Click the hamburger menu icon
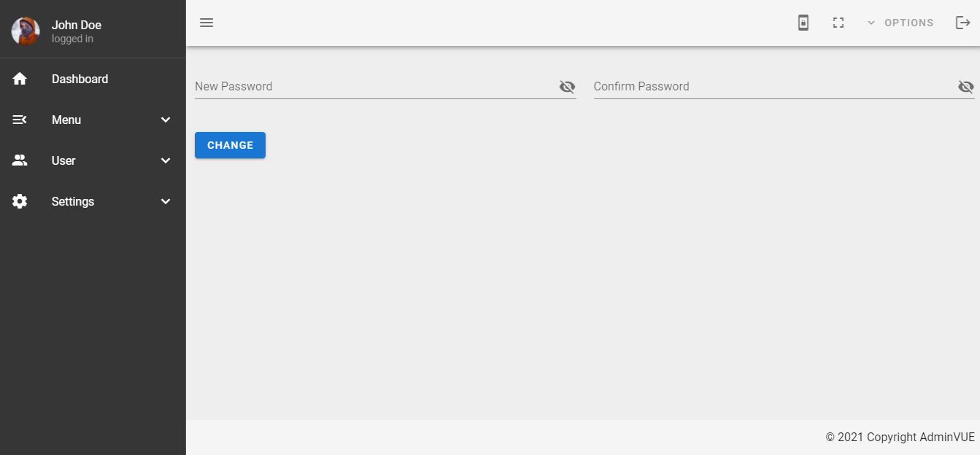The width and height of the screenshot is (980, 455). pyautogui.click(x=207, y=23)
